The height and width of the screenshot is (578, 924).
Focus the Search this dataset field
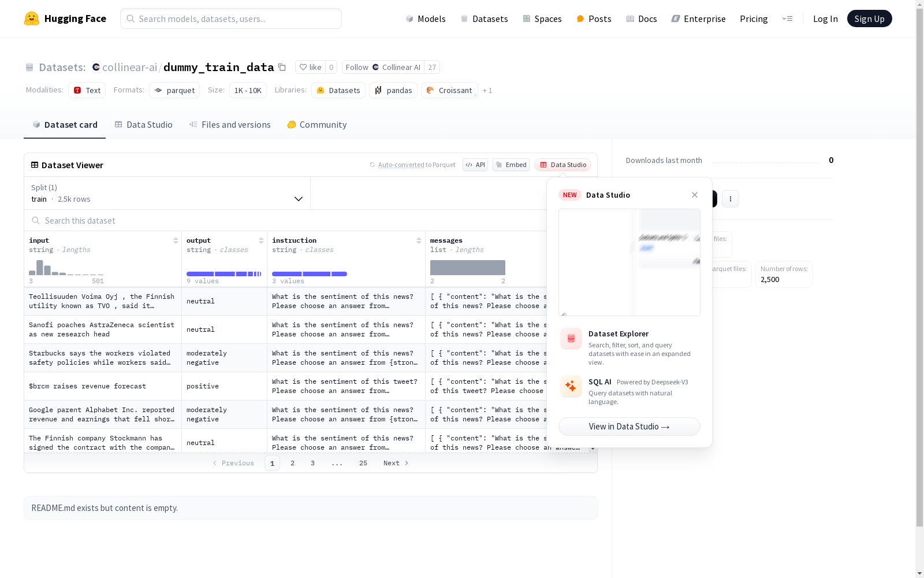(285, 220)
